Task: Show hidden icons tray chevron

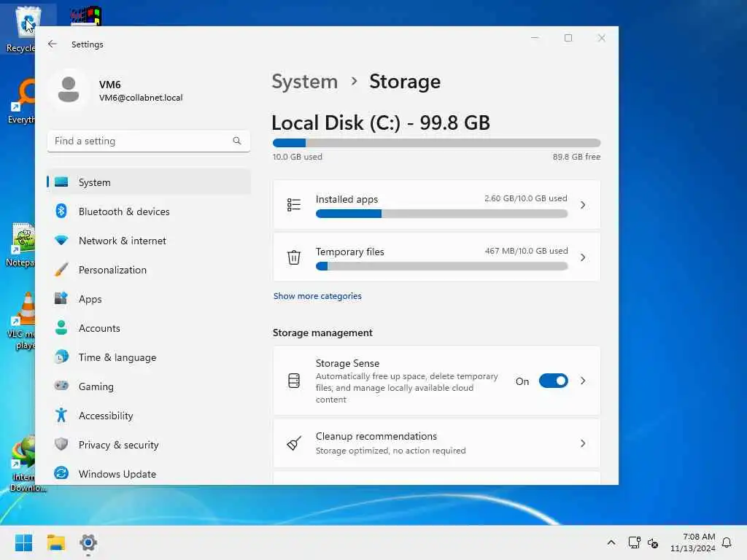Action: (611, 542)
